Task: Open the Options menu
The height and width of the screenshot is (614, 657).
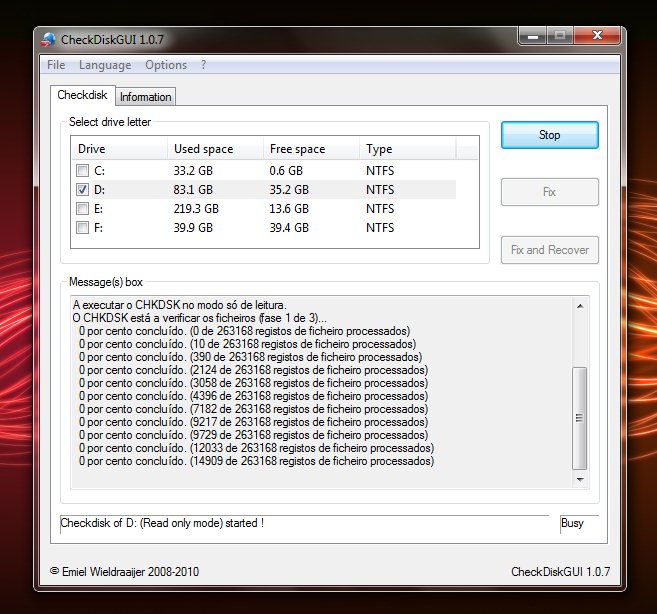Action: pyautogui.click(x=166, y=65)
